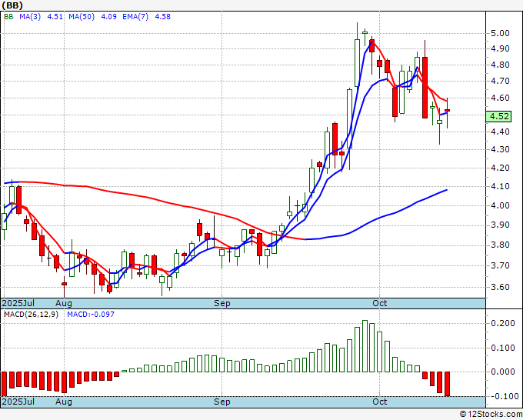Screen dimensions: 523x420
Task: Click Oct on price chart date axis
Action: click(x=380, y=303)
